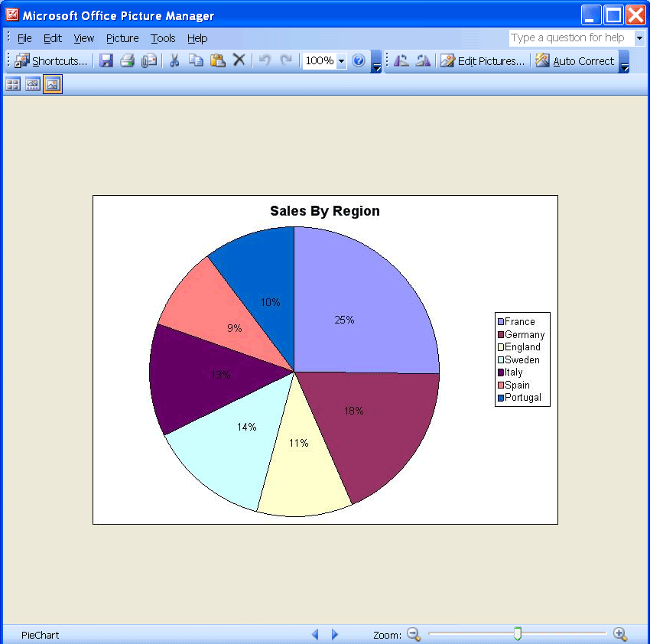Open the Tools menu
This screenshot has width=650, height=644.
pos(163,38)
